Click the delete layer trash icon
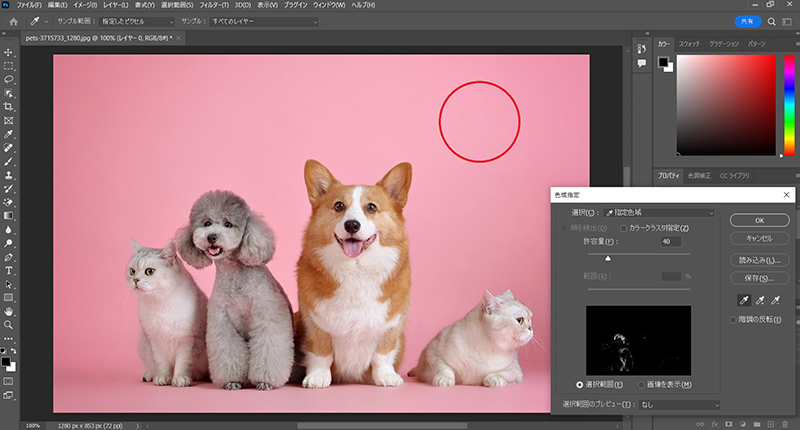 pos(785,424)
